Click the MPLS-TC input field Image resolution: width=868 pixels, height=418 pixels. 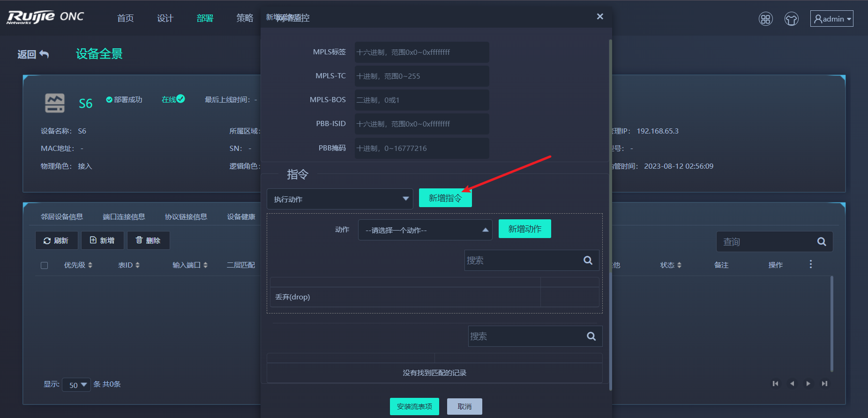pos(422,76)
